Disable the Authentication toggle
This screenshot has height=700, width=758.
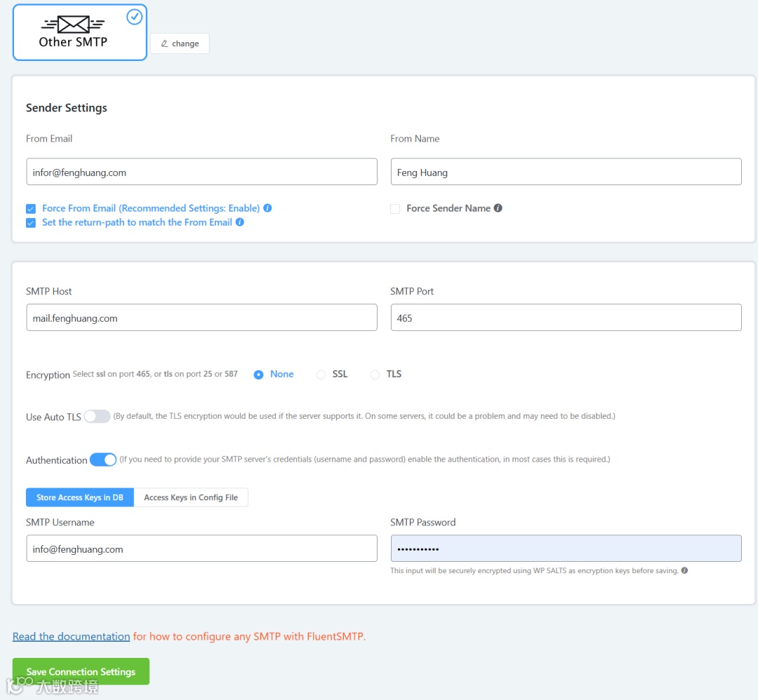coord(103,460)
